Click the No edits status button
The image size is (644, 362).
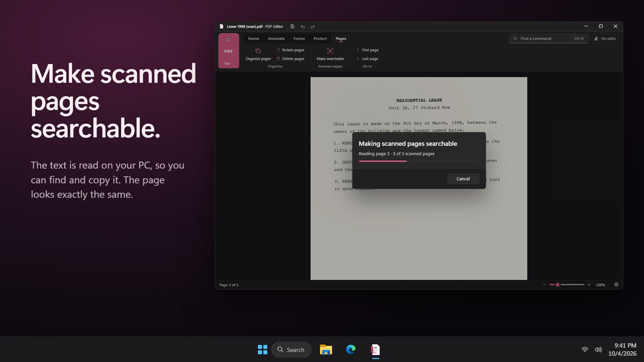click(605, 38)
